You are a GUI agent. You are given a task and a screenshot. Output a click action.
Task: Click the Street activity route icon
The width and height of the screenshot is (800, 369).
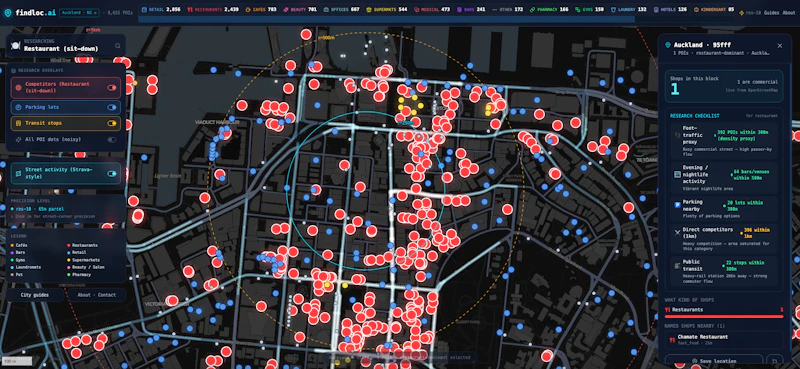tap(18, 174)
